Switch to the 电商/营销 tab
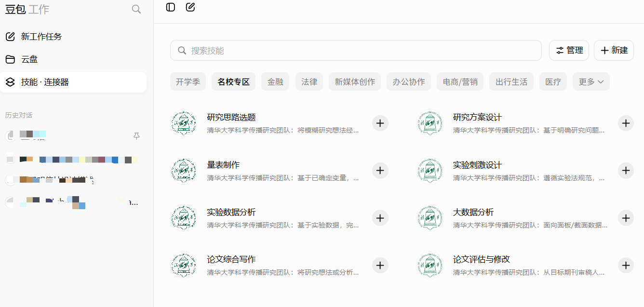Viewport: 644px width, 307px height. pyautogui.click(x=460, y=82)
